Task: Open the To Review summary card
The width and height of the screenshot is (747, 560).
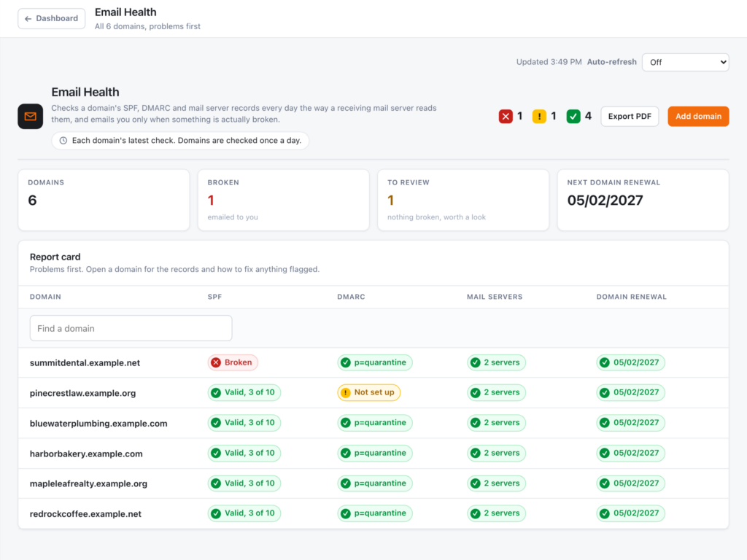Action: coord(463,200)
